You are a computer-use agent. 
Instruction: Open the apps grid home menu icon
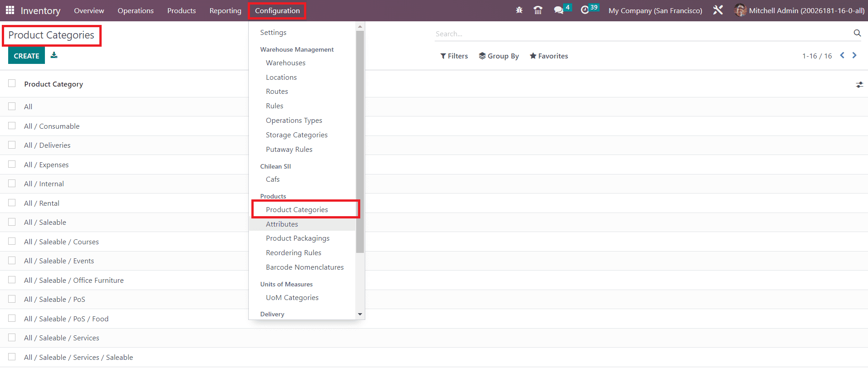click(x=10, y=10)
